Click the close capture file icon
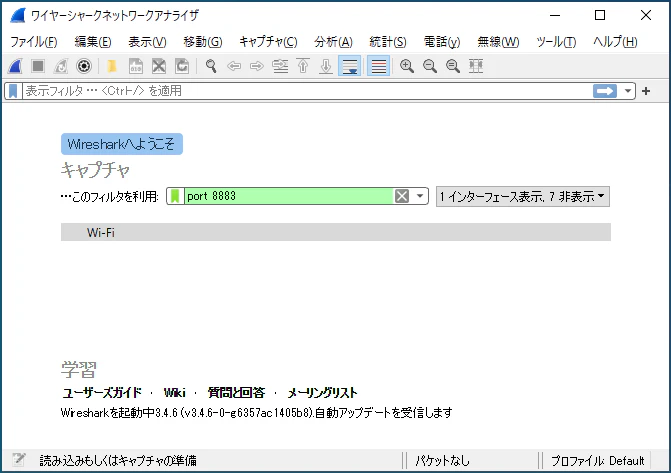This screenshot has width=671, height=473. point(159,66)
